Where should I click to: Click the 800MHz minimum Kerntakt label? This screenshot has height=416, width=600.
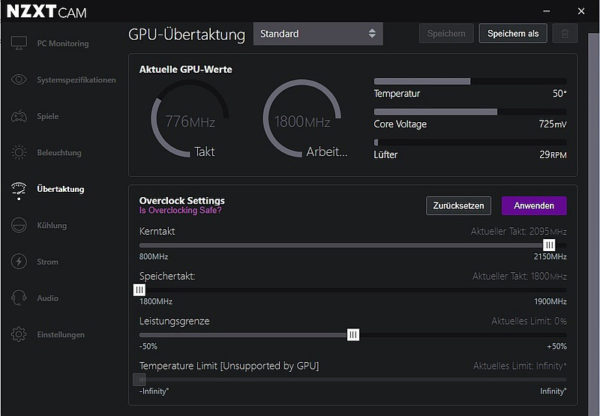coord(153,256)
